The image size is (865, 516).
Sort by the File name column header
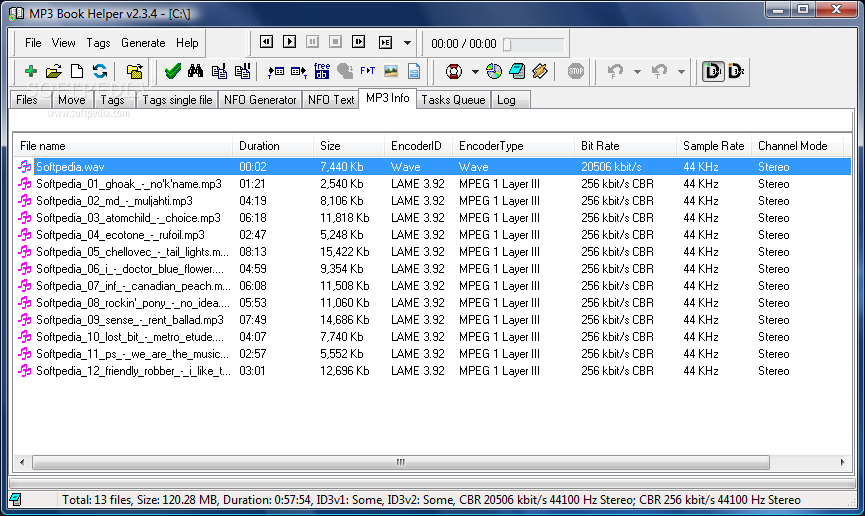(x=122, y=146)
